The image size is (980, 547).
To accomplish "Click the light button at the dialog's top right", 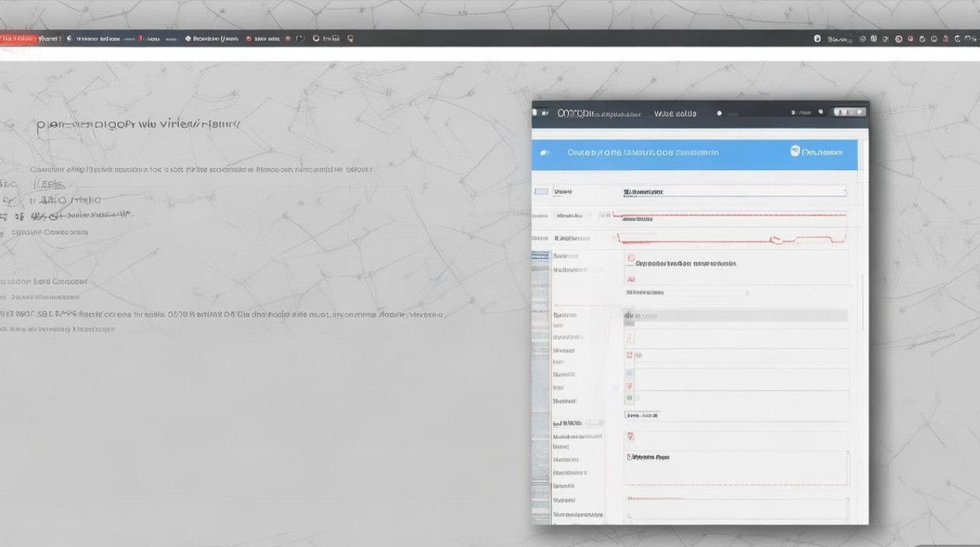I will tap(849, 112).
